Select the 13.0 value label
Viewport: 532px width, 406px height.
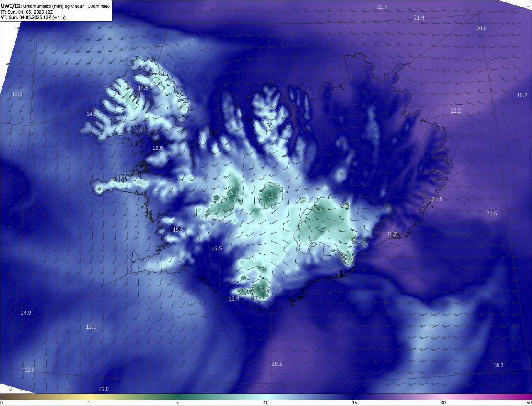click(x=91, y=327)
